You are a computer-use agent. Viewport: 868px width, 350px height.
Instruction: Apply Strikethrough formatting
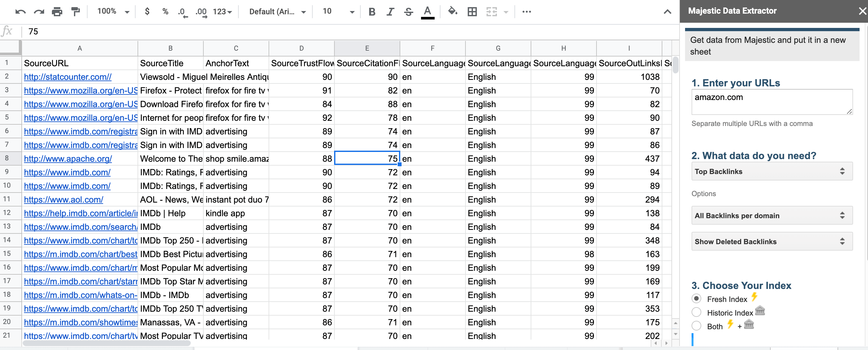click(408, 12)
